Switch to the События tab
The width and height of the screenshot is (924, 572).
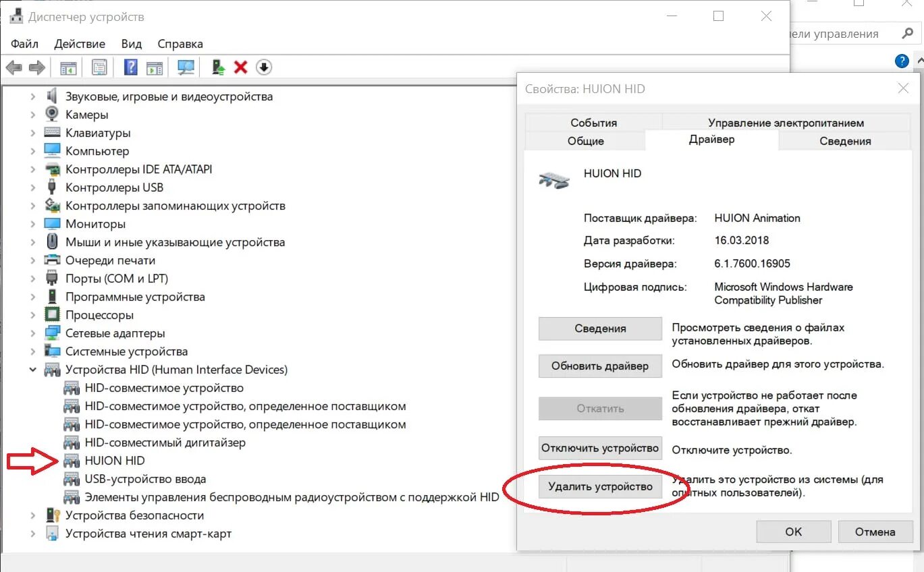(x=594, y=123)
